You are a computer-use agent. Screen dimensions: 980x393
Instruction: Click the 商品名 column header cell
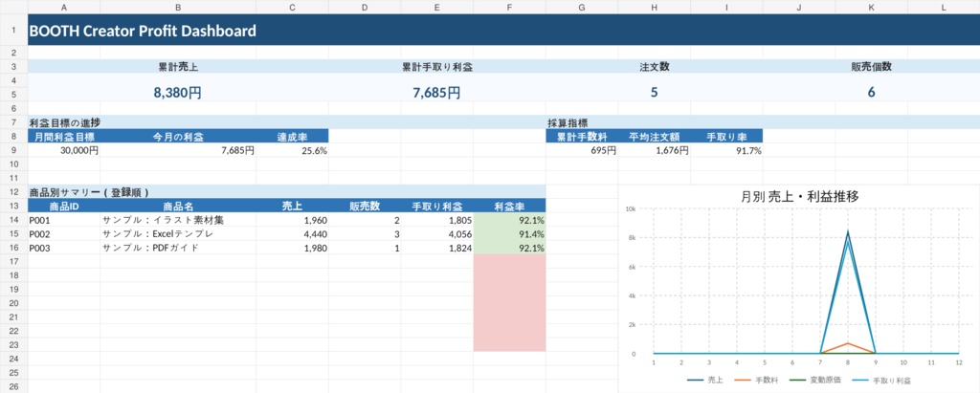point(178,206)
